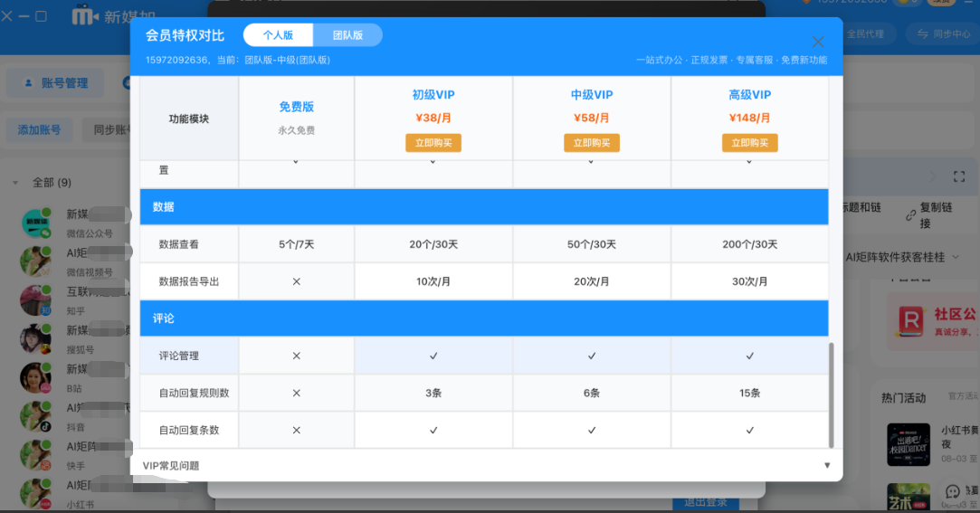Click the 免费版 column heading
This screenshot has height=513, width=980.
[x=296, y=107]
